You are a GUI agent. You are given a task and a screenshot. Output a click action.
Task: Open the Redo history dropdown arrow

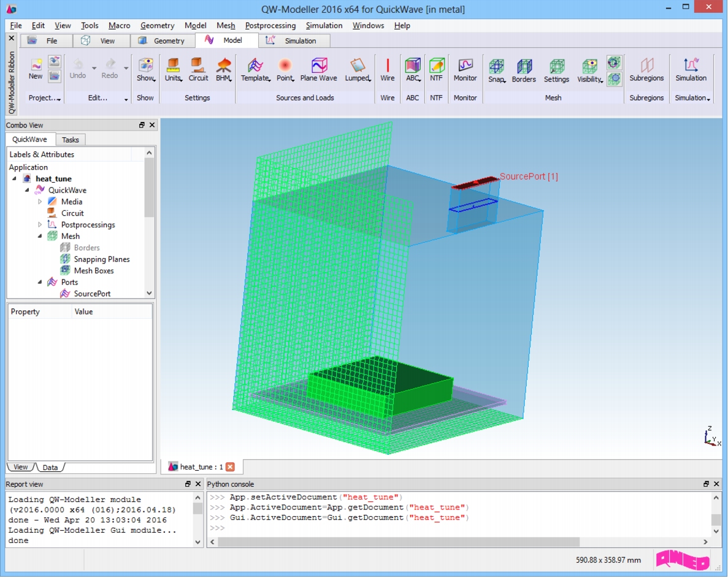point(126,69)
